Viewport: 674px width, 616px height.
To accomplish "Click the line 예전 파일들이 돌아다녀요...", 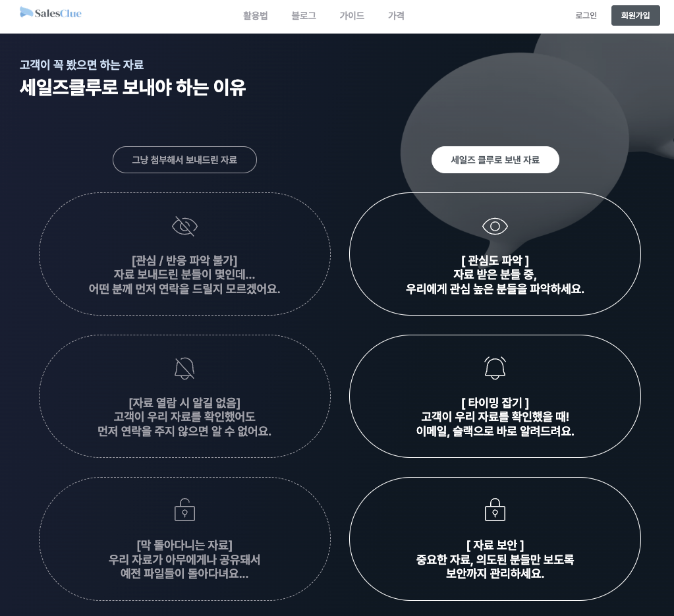I will click(x=185, y=573).
